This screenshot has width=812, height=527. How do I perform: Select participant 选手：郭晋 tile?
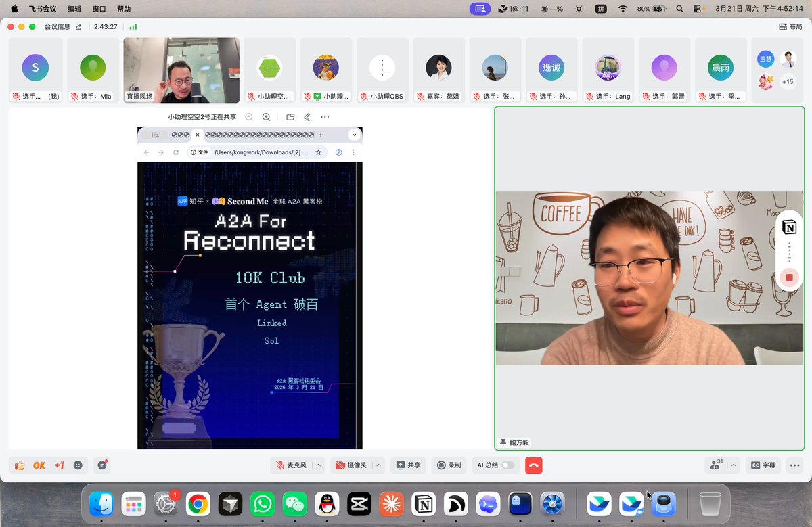pos(664,70)
